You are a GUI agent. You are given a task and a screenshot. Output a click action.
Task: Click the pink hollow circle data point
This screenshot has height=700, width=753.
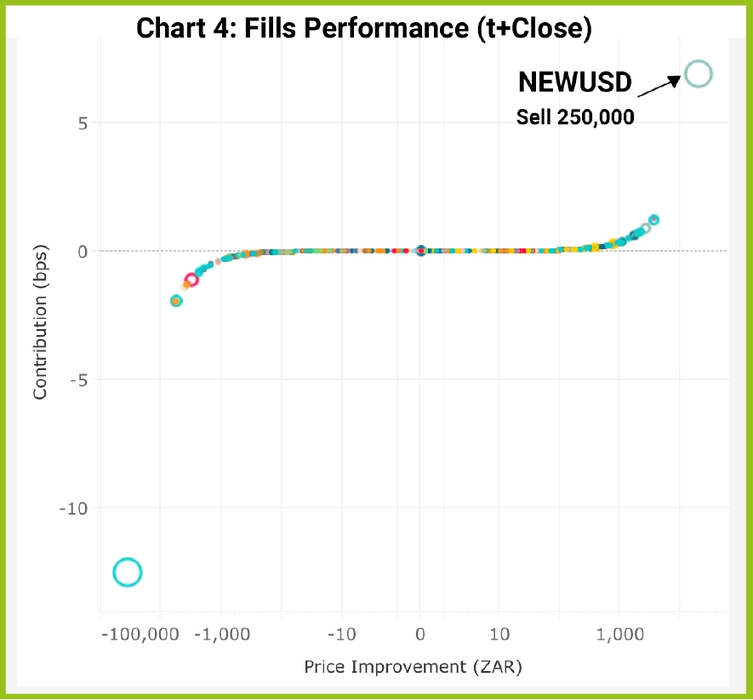191,280
